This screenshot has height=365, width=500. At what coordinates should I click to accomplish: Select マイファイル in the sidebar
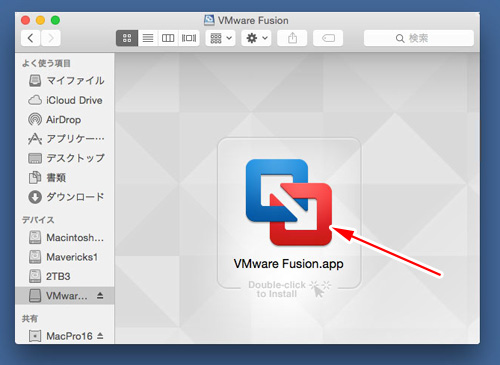pos(65,81)
